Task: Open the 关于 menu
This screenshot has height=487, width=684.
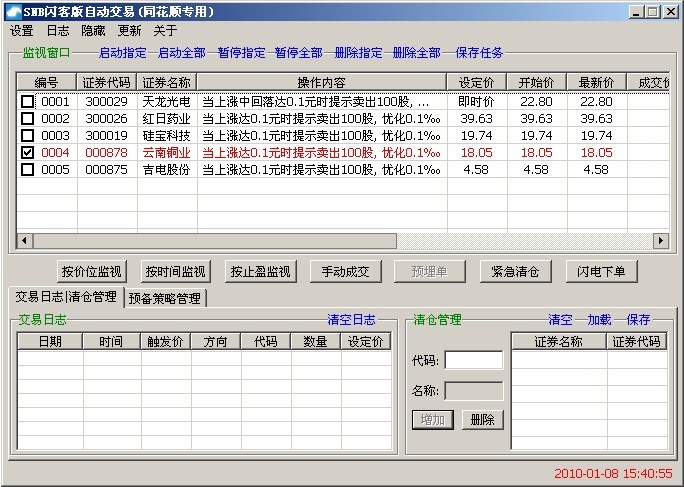Action: pos(165,31)
